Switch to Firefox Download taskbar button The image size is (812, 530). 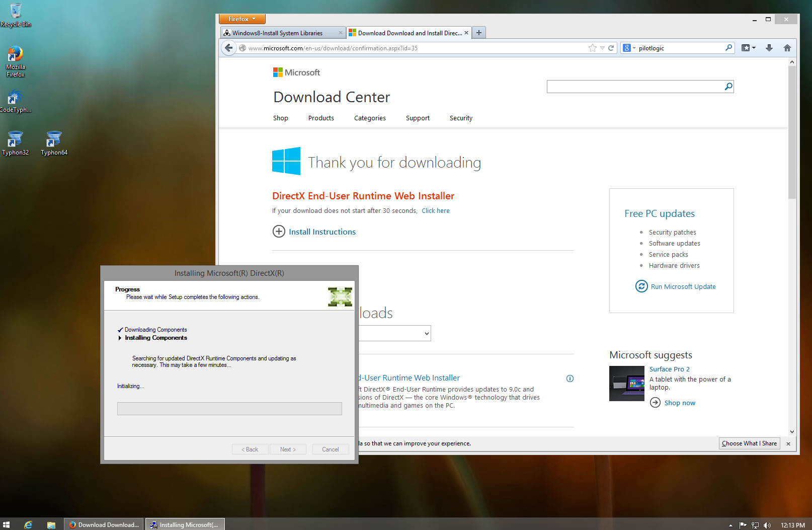point(104,524)
